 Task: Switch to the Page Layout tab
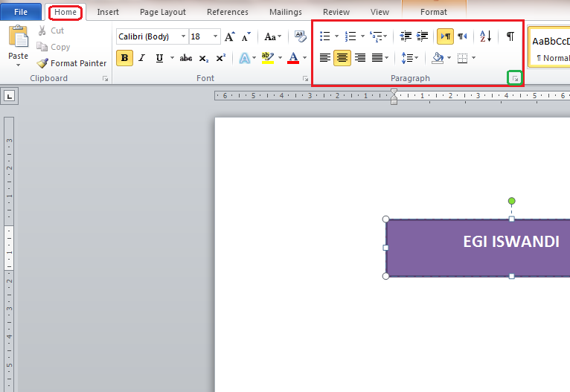[163, 12]
